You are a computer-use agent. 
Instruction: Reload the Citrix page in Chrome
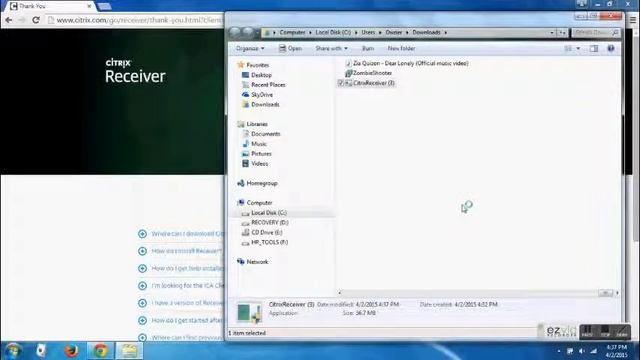(x=36, y=20)
